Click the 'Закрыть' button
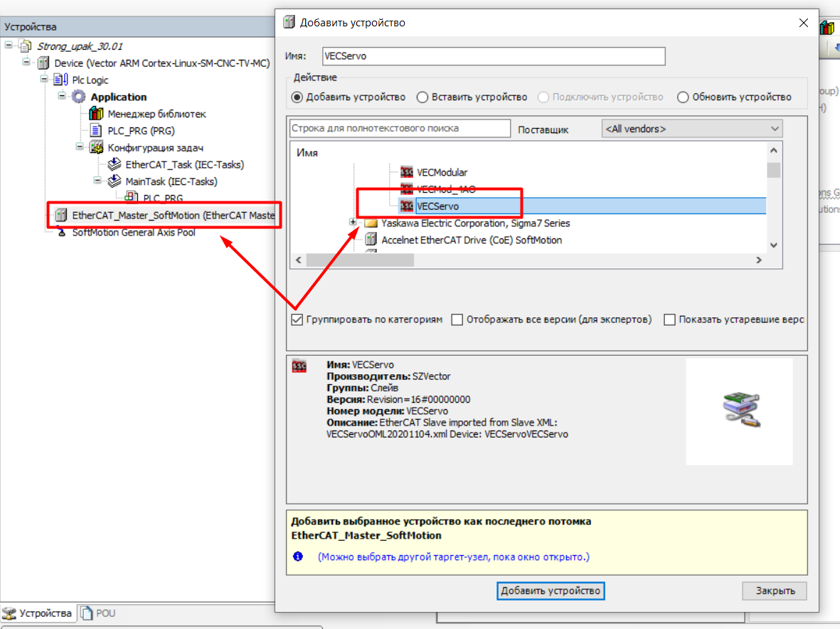The width and height of the screenshot is (840, 629). [775, 591]
